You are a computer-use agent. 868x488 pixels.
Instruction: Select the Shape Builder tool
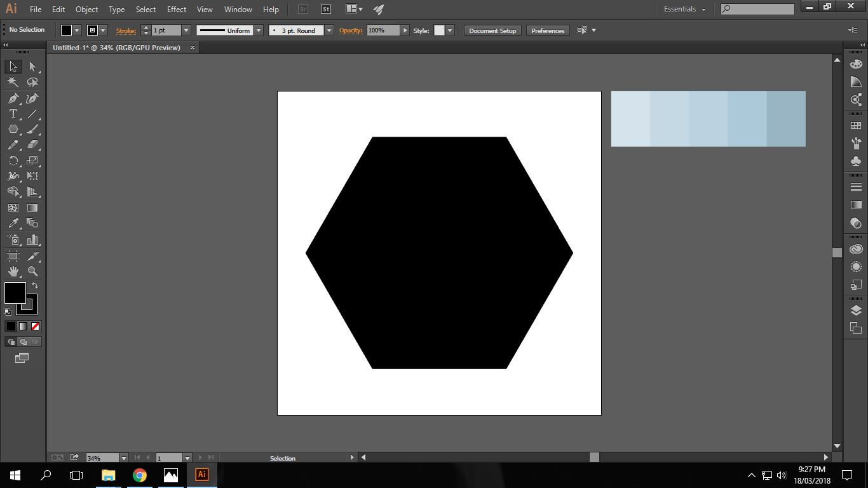click(x=13, y=191)
